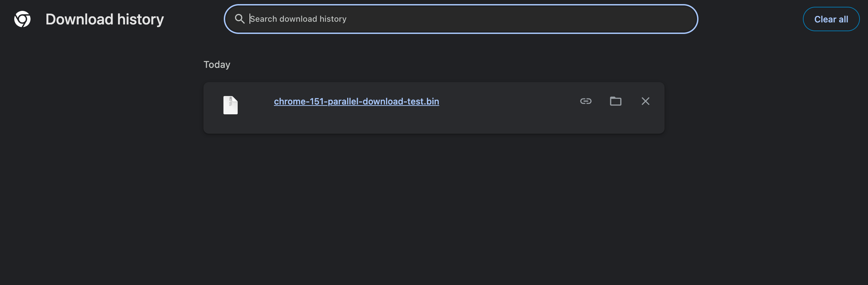Screen dimensions: 868x285
Task: Click the zip file type icon
Action: [231, 105]
